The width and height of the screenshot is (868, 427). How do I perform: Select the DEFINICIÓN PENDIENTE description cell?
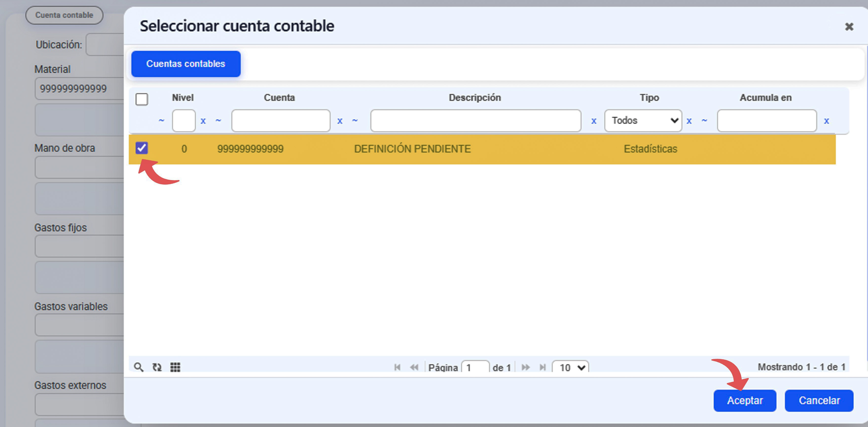[x=413, y=149]
